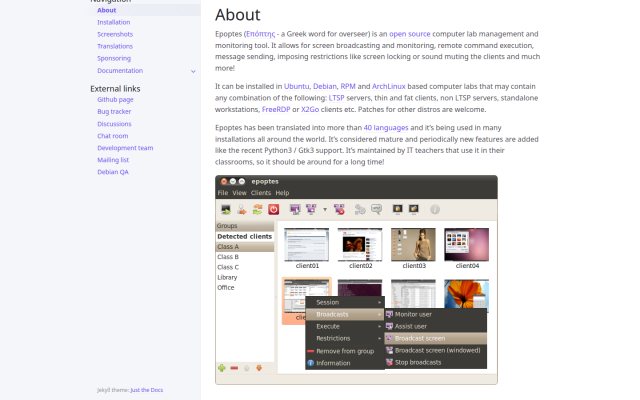This screenshot has width=640, height=400.
Task: Click the orange down arrow below groups list
Action: 259,368
